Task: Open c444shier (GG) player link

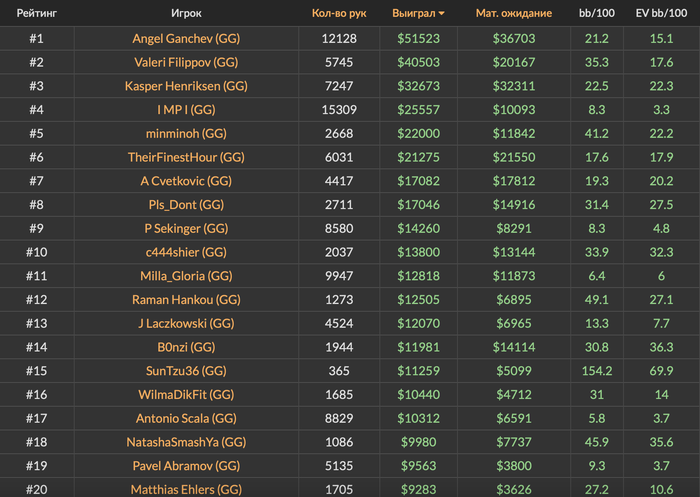Action: click(186, 252)
